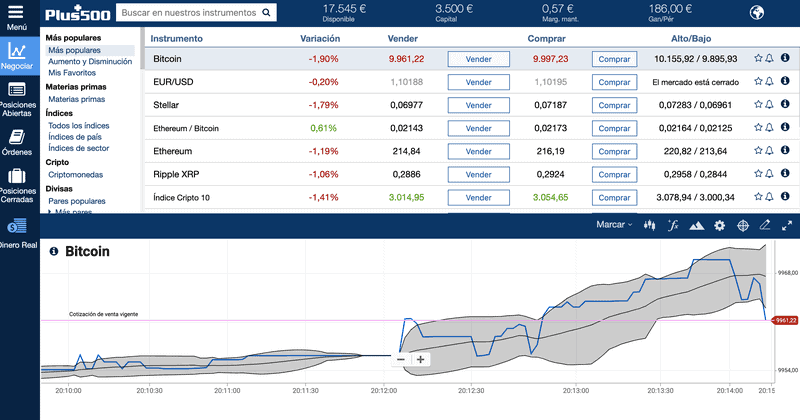Click 0,57 € Marg. mant. value
Screen dimensions: 800x420
point(558,12)
